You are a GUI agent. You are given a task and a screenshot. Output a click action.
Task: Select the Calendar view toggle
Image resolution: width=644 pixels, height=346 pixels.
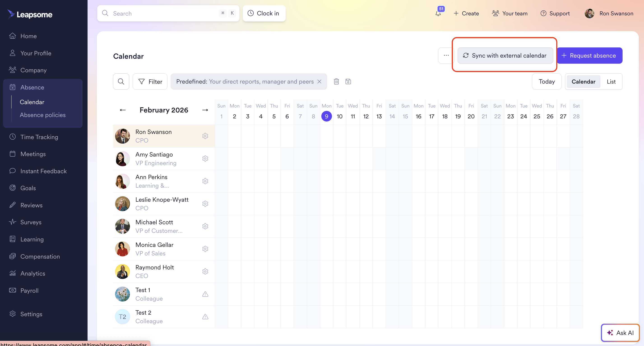coord(583,82)
